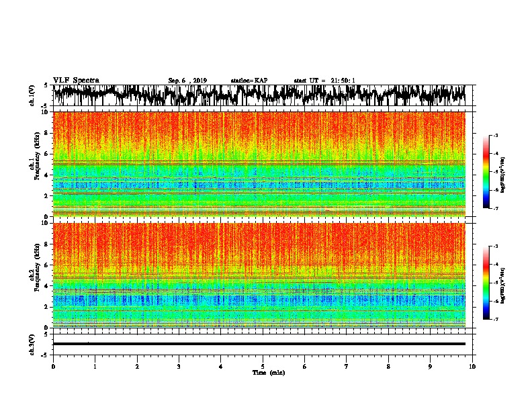Click the ch.2 colorbar log(PSD) label
Viewport: 532px width, 411px height.
tap(502, 285)
